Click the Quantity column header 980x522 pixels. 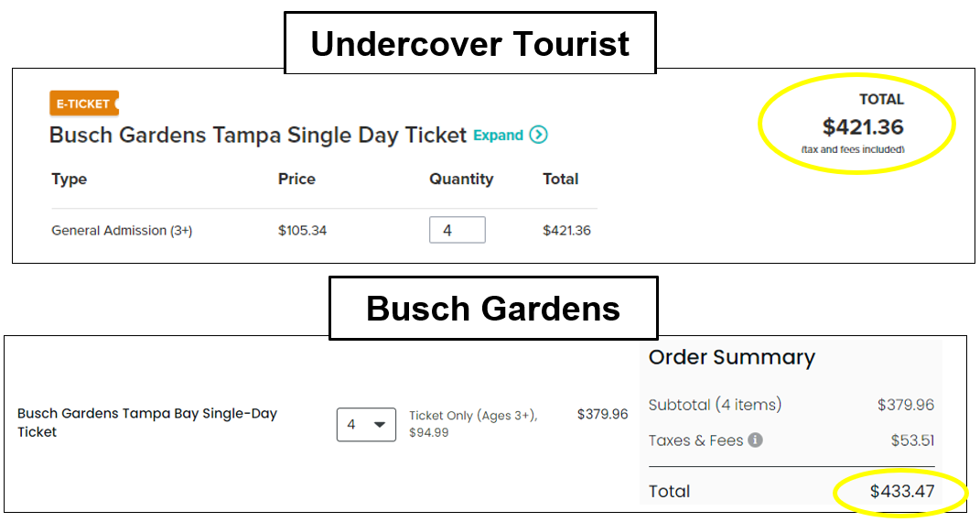461,179
